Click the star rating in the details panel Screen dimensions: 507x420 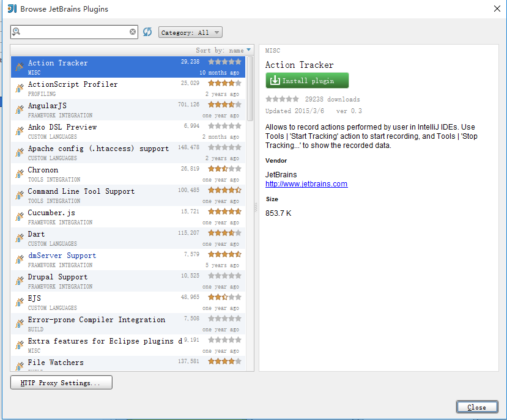(283, 99)
